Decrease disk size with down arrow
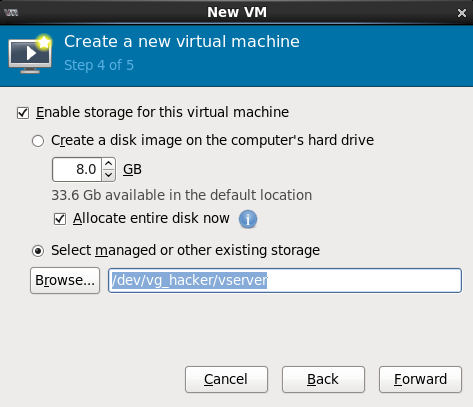This screenshot has width=473, height=407. coord(108,175)
